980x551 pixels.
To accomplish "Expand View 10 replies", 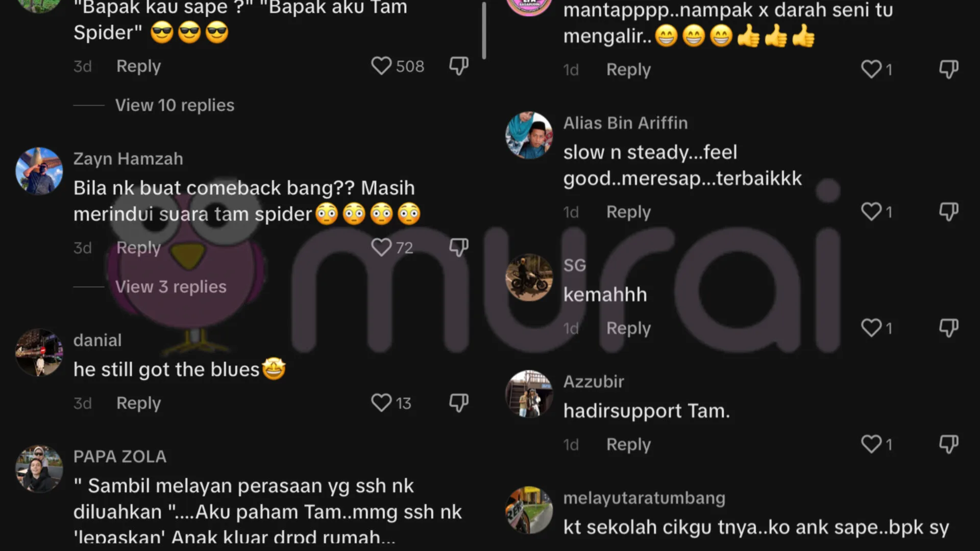I will pyautogui.click(x=175, y=105).
